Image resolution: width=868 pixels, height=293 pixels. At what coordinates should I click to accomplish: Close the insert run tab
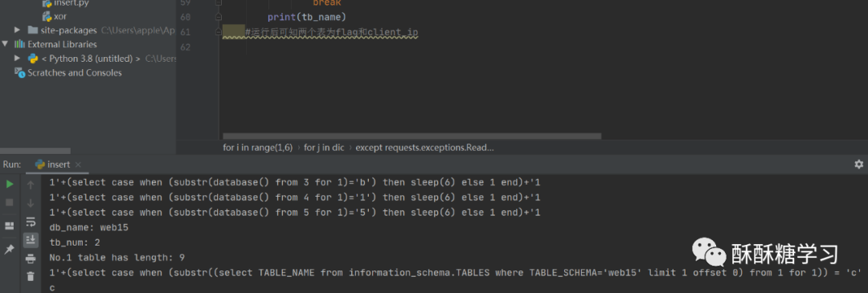(78, 165)
